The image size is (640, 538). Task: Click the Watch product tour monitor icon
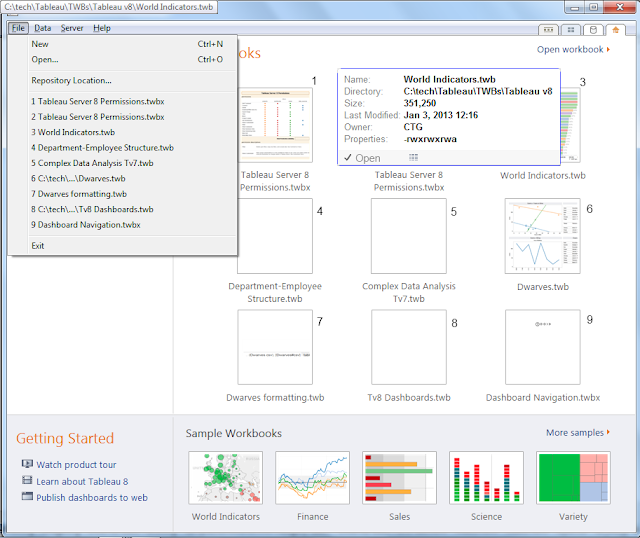tap(27, 464)
